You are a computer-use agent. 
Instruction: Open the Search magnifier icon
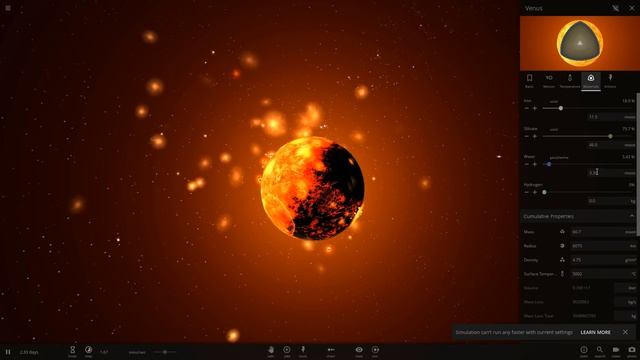[x=600, y=351]
